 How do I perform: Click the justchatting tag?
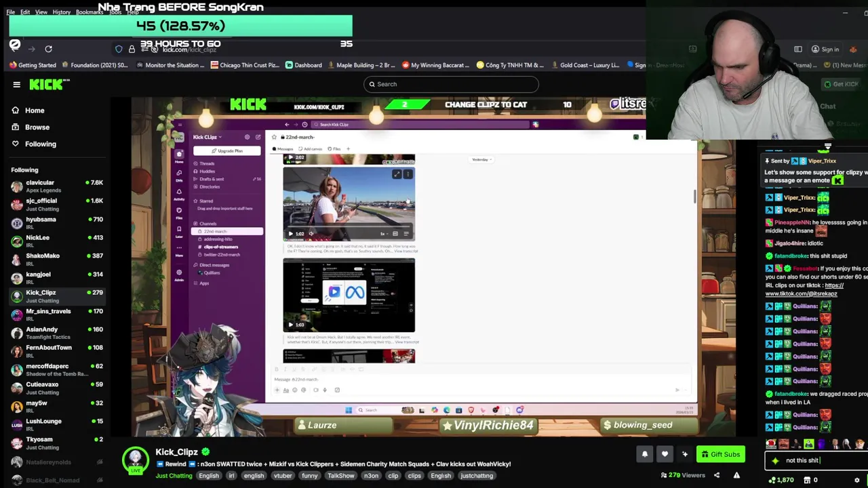pos(477,476)
